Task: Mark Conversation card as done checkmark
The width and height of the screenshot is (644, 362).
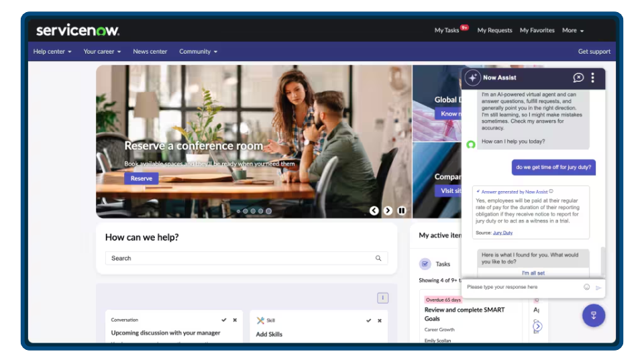Action: click(224, 320)
